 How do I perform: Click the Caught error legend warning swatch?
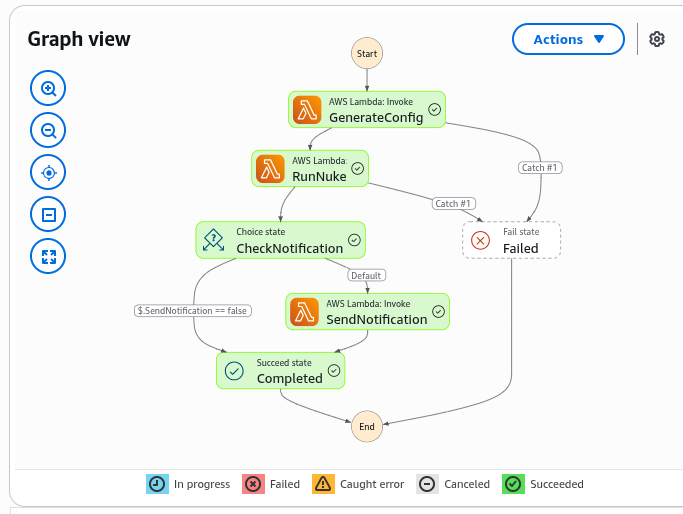[323, 484]
